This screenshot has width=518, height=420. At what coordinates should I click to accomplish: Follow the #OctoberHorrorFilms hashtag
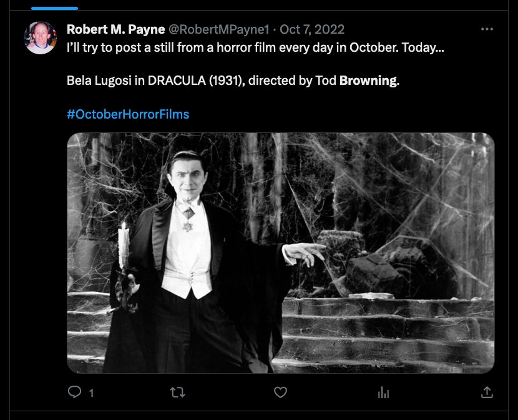(128, 114)
